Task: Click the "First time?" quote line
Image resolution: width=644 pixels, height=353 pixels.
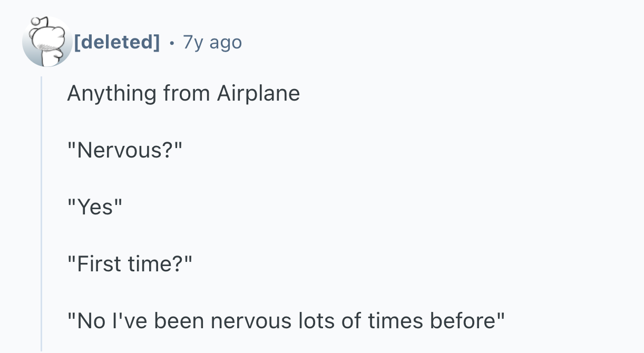Action: pos(131,263)
